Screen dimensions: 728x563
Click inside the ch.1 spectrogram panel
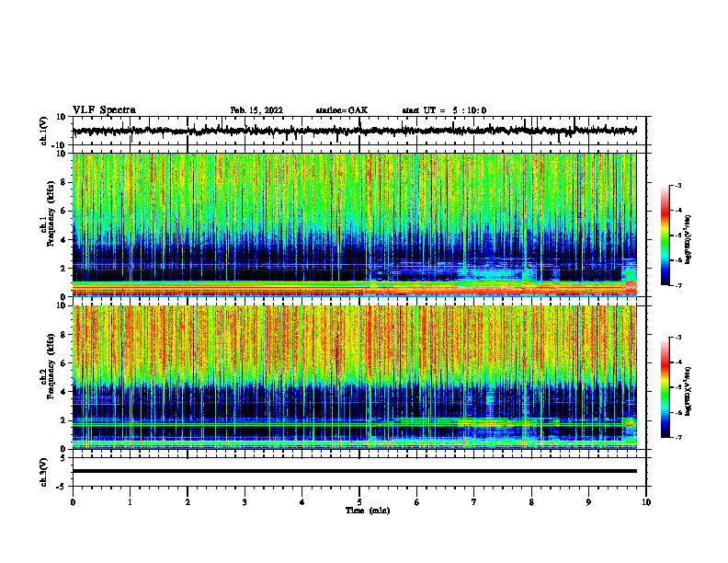pyautogui.click(x=354, y=224)
